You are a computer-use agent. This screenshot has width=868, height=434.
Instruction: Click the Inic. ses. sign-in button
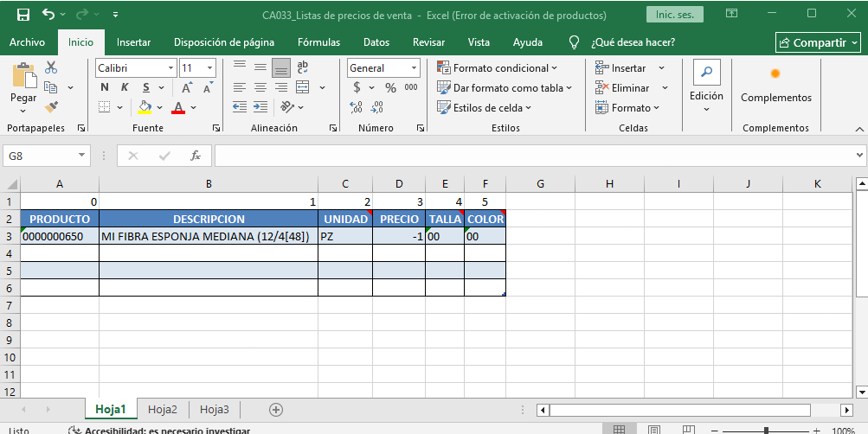pyautogui.click(x=674, y=15)
